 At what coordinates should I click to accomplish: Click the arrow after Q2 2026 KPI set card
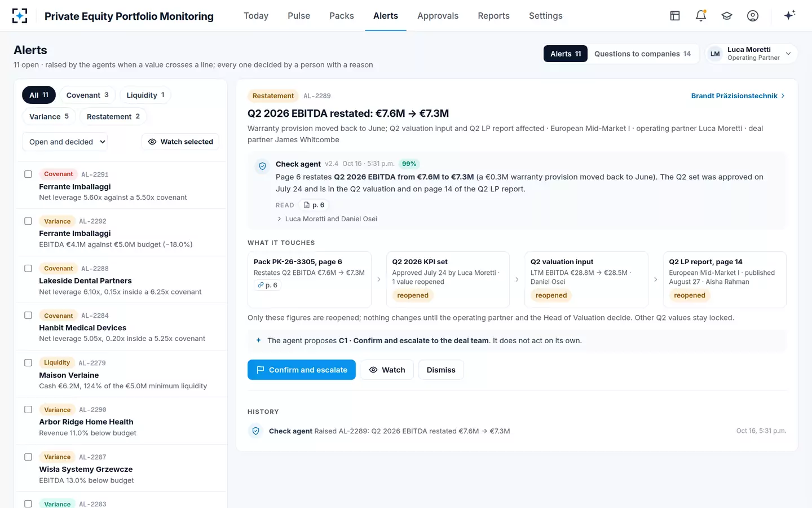click(517, 279)
